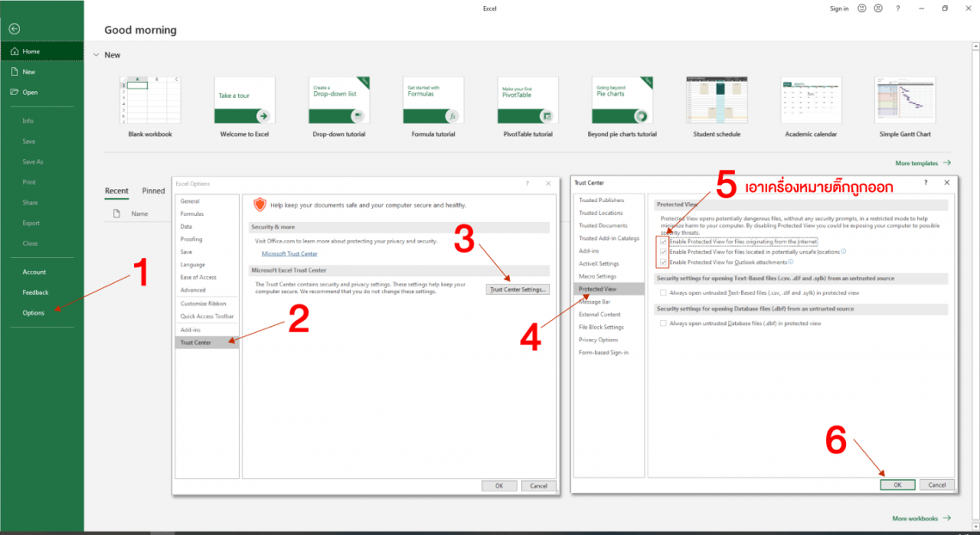Open the Feedback smiley icon in the title bar

[x=860, y=8]
